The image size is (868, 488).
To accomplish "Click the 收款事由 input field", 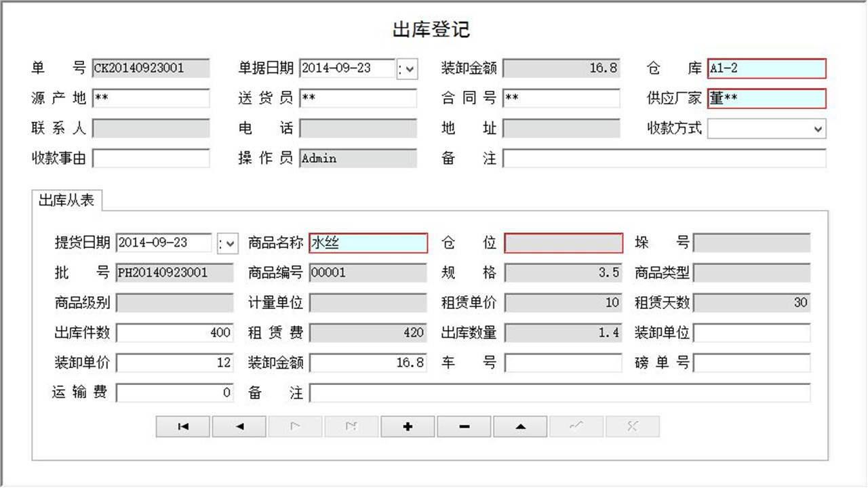I will 151,159.
